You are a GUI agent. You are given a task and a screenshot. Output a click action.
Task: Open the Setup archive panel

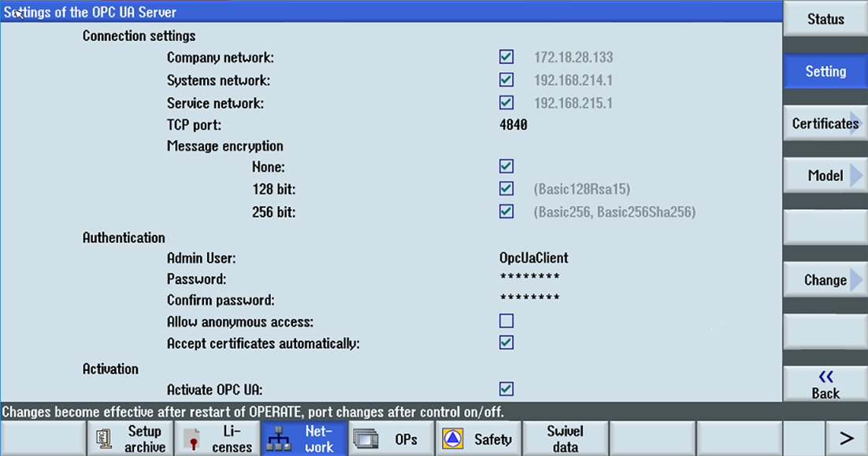130,439
